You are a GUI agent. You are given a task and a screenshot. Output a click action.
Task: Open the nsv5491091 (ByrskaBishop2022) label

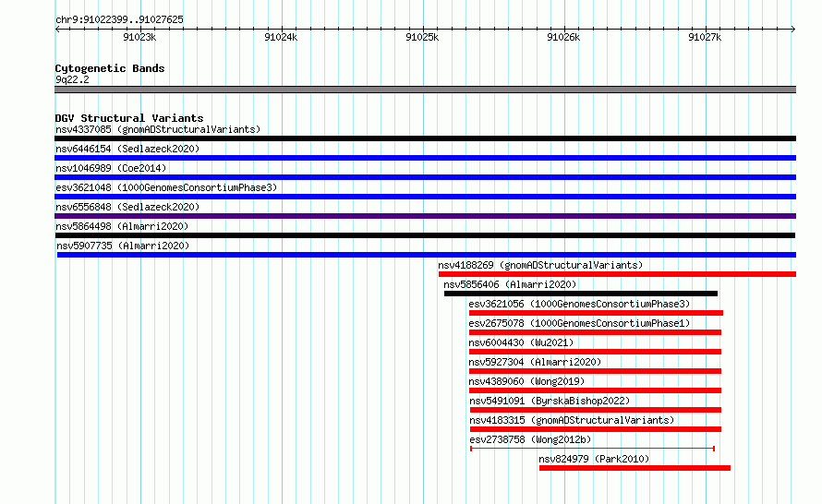[x=550, y=401]
